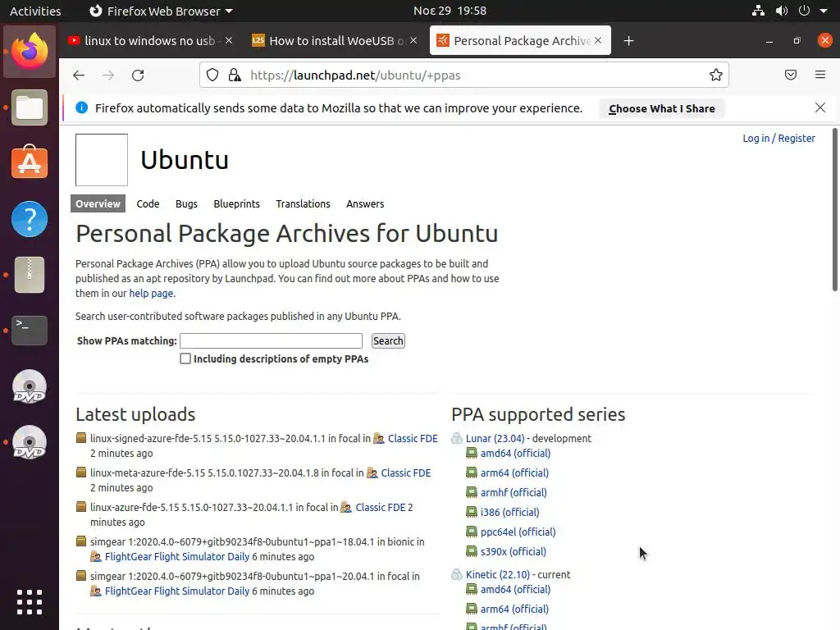Screen dimensions: 840x630
Task: Open the Log in / Register link
Action: 778,139
